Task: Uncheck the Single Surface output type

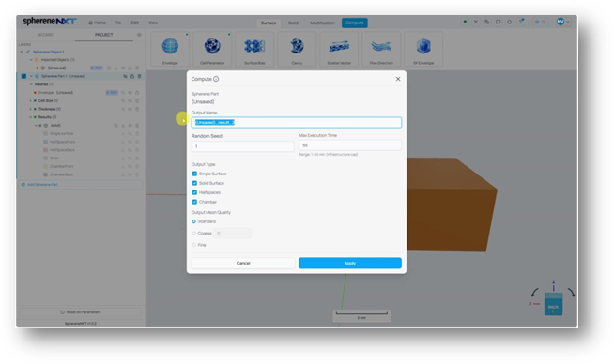Action: pyautogui.click(x=194, y=174)
